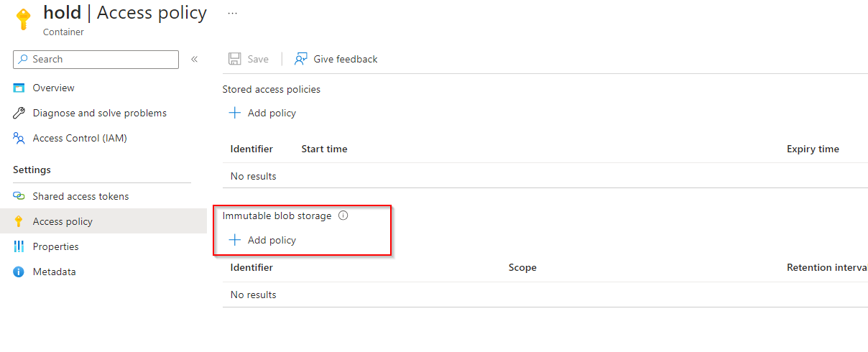Open the ellipsis more options menu
Image resolution: width=868 pixels, height=352 pixels.
point(232,13)
